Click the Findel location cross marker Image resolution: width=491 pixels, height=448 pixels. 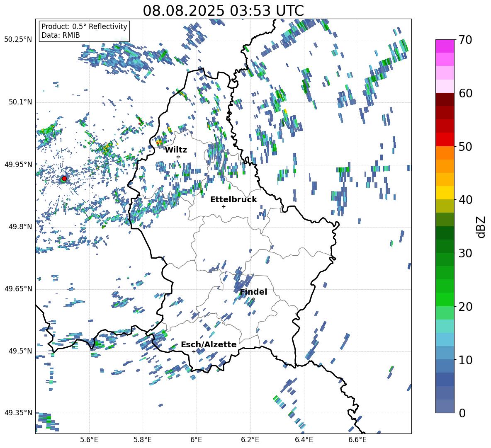point(253,299)
